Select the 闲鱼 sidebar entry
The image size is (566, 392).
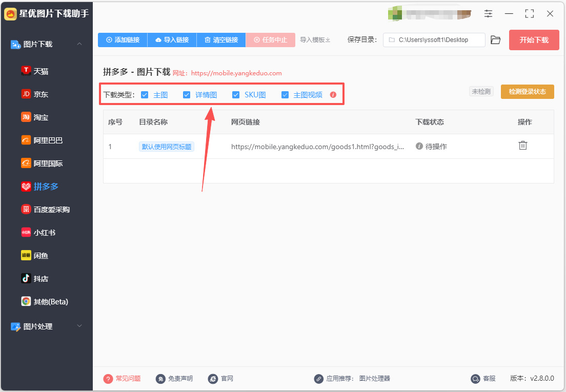[x=35, y=256]
